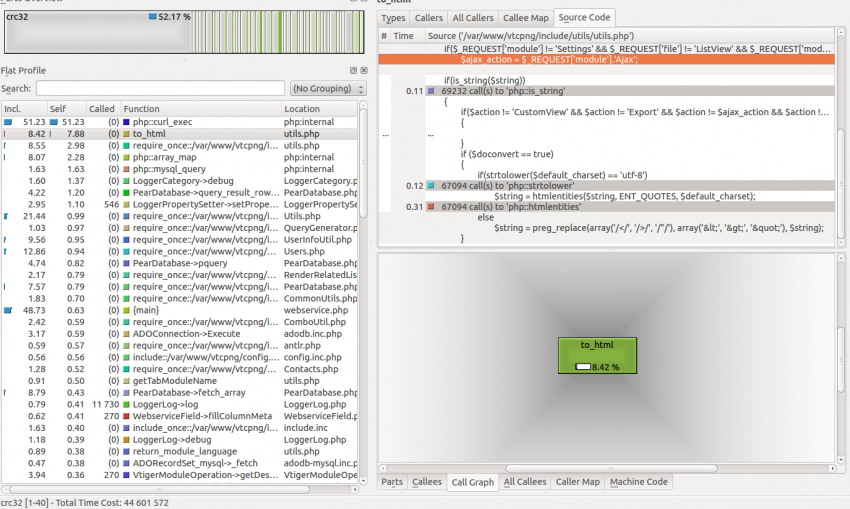
Task: Float the Flat Profile panel
Action: 353,71
